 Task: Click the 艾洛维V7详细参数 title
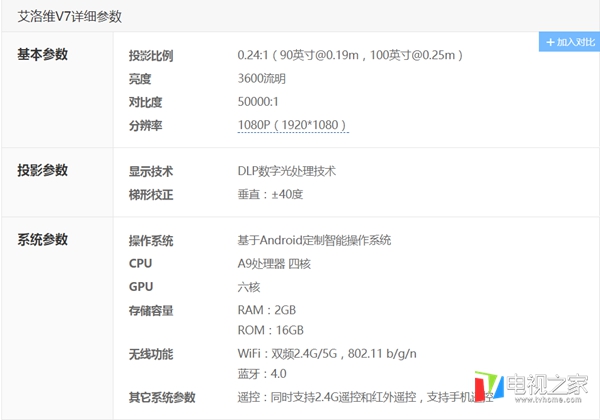tap(70, 16)
